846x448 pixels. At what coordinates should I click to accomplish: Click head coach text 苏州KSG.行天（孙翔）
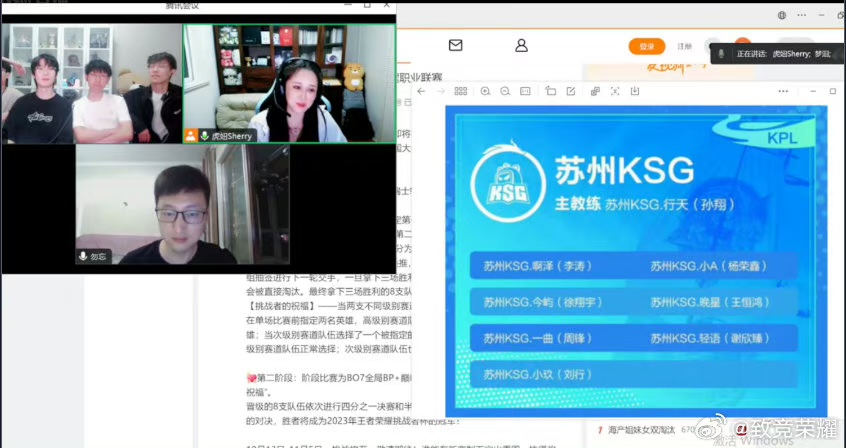670,205
